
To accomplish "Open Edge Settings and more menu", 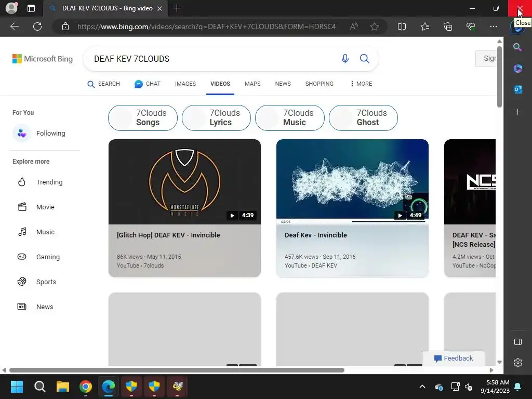I will click(x=494, y=26).
